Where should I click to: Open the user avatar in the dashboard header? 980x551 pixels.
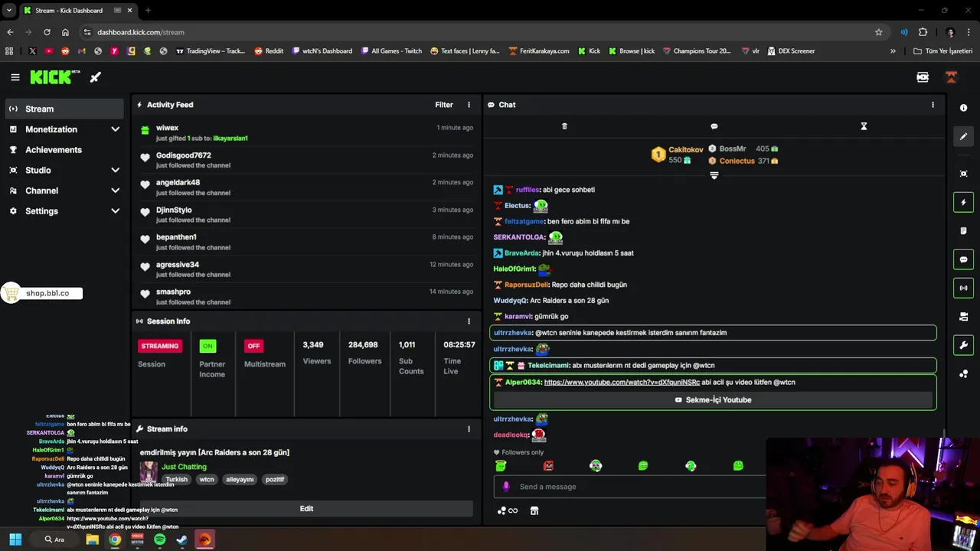[x=951, y=77]
